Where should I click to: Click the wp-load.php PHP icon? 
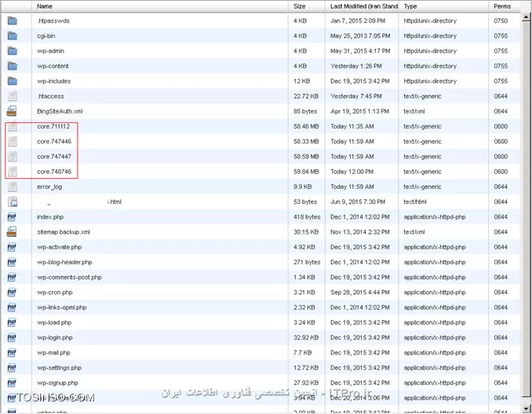tap(12, 322)
